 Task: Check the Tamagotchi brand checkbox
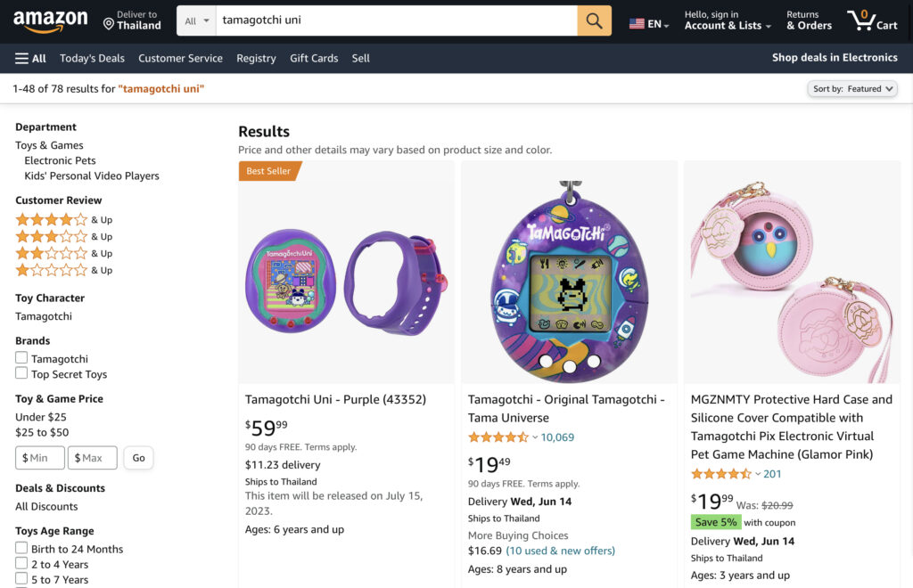[x=21, y=358]
